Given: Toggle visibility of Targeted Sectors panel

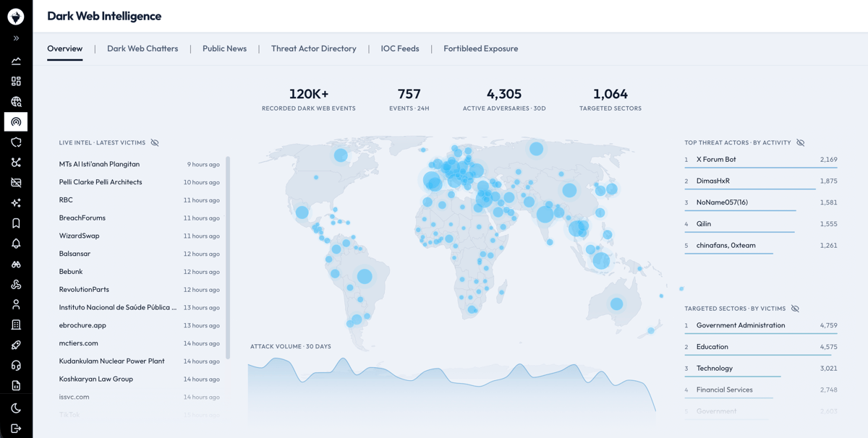Looking at the screenshot, I should [795, 309].
